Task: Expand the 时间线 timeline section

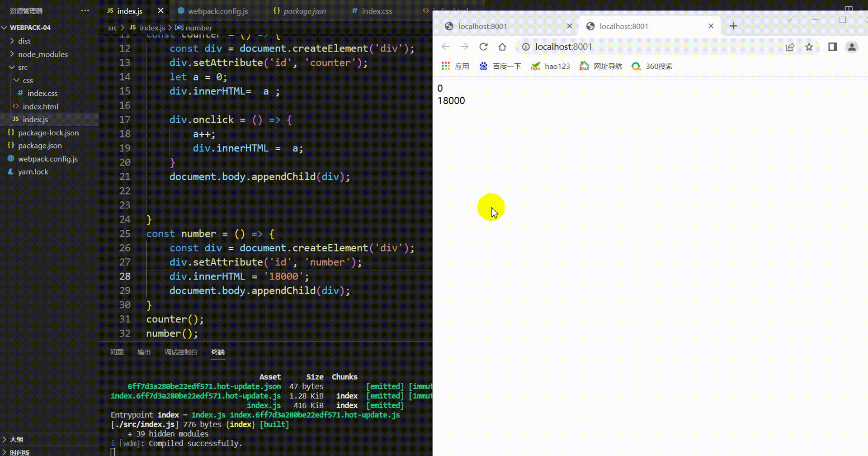Action: tap(19, 452)
